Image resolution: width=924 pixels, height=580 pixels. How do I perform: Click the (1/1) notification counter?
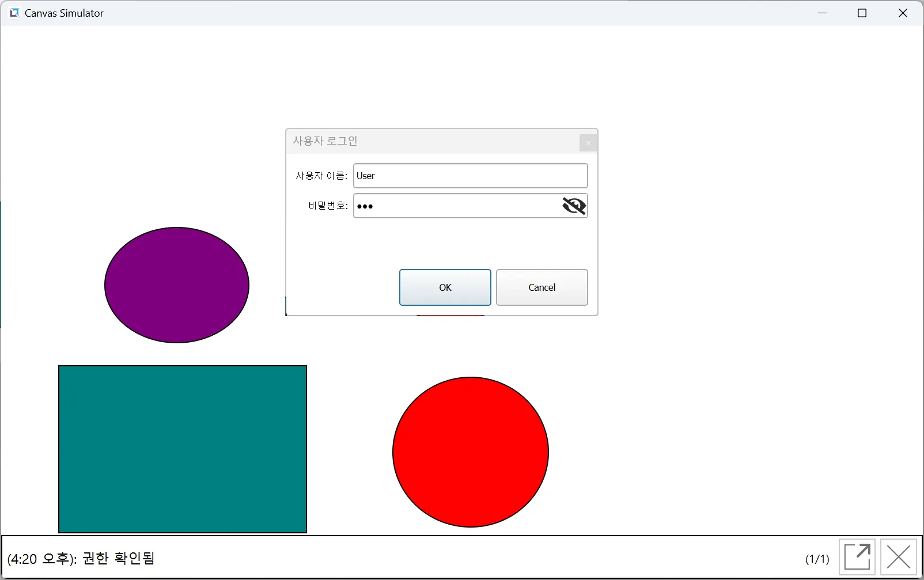[817, 559]
